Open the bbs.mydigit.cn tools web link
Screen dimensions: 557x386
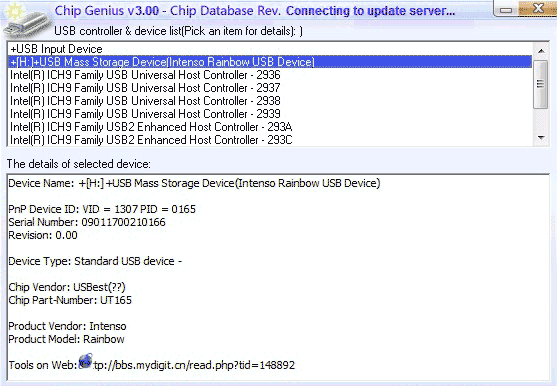194,365
